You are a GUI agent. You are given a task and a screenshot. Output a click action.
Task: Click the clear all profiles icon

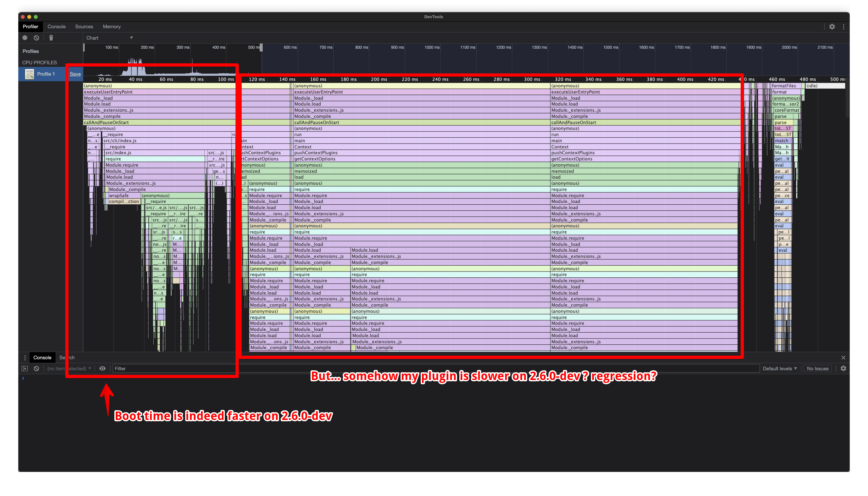click(36, 38)
